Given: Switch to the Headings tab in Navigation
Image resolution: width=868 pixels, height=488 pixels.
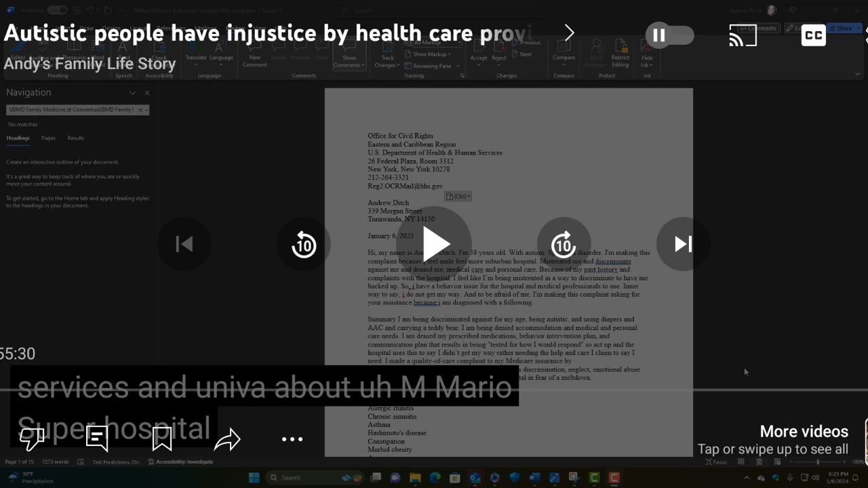Looking at the screenshot, I should (x=18, y=138).
